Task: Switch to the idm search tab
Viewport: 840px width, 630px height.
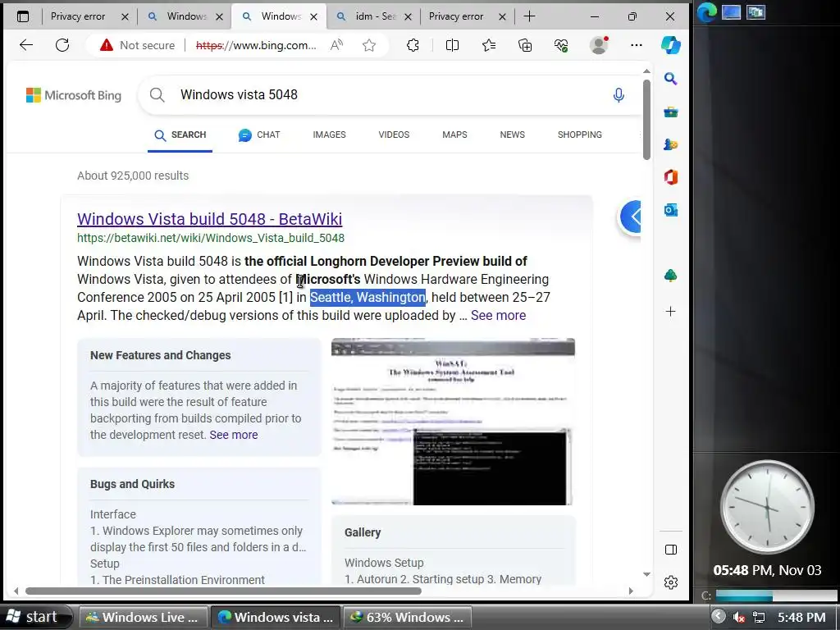Action: pos(375,16)
